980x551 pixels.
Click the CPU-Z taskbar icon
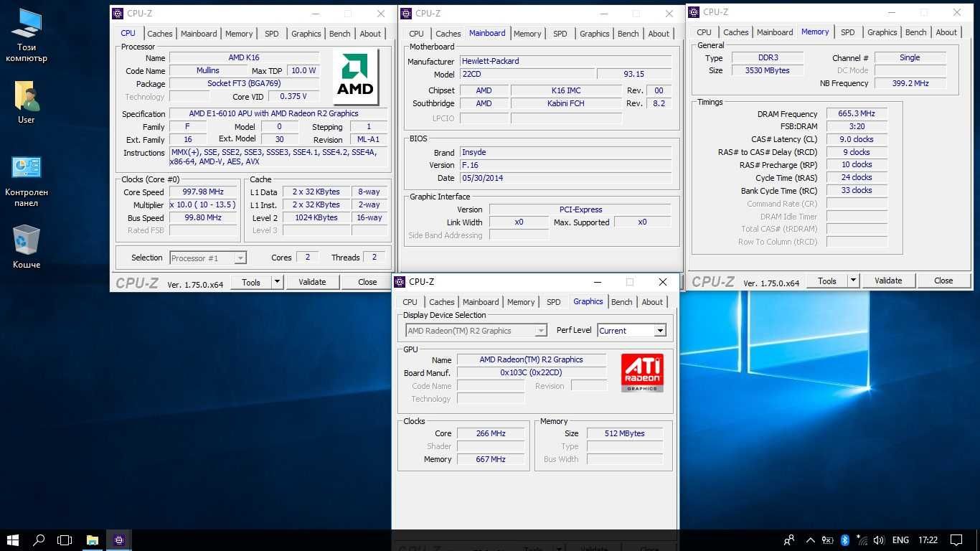(119, 540)
